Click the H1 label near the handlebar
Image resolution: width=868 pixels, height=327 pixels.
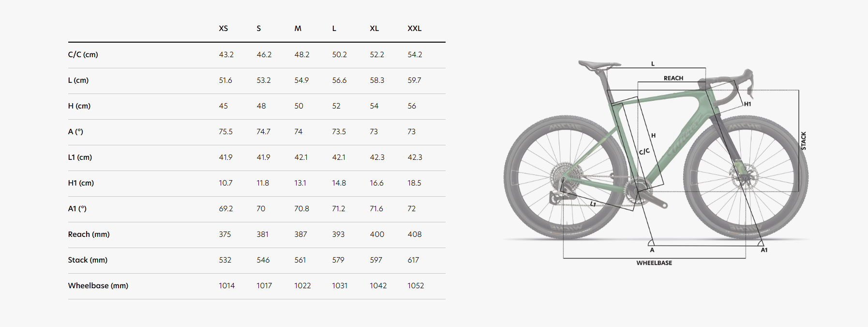[748, 104]
